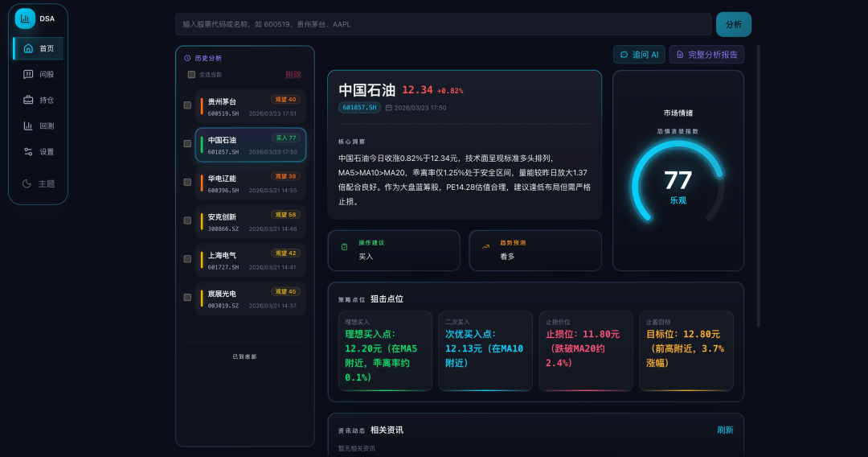This screenshot has width=868, height=457.
Task: Open the 回测 backtest section
Action: (x=39, y=126)
